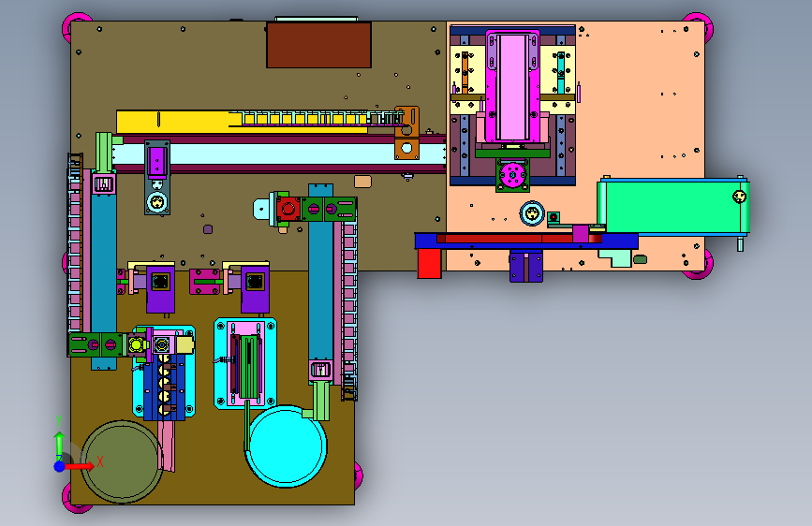Click the green Y axis arrow of the triad
Viewport: 812px width, 526px height.
(59, 446)
